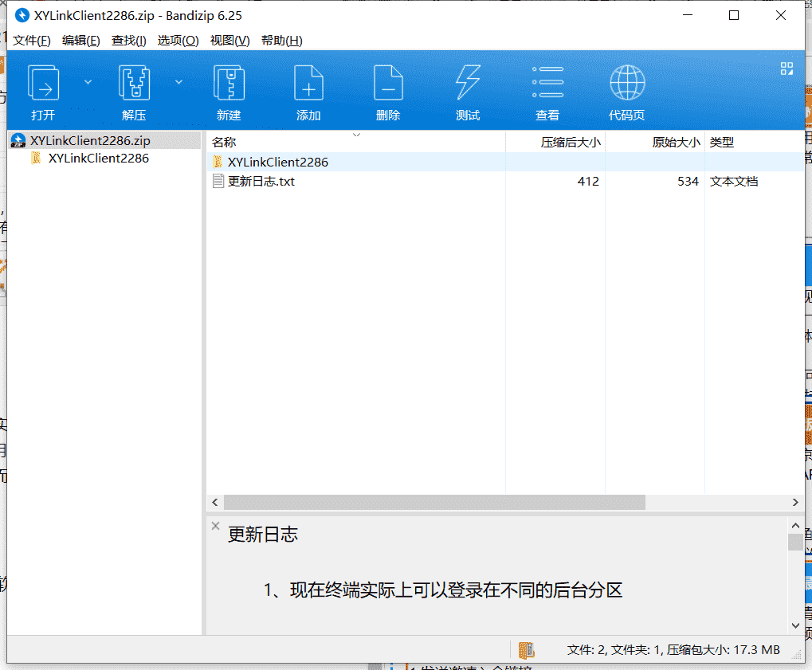Click the 代码页 (Code page) globe icon
Screen dimensions: 812x670
[627, 82]
